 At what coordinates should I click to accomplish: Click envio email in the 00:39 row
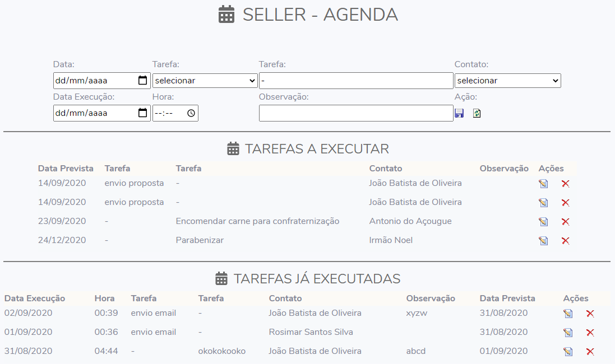154,312
